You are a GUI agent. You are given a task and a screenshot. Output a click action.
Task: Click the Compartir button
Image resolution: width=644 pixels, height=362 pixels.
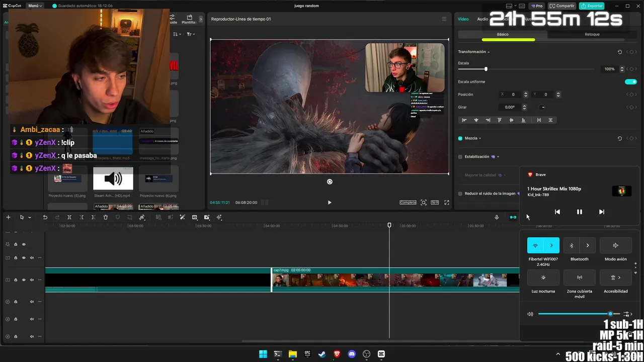(562, 6)
